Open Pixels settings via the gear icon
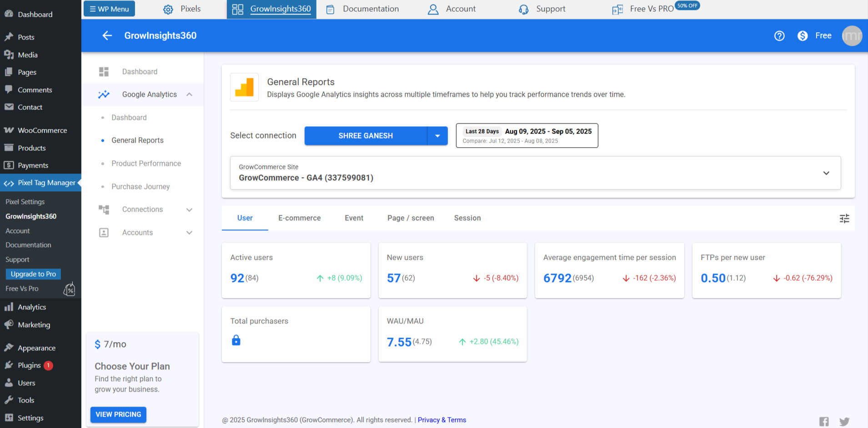Viewport: 868px width, 428px height. (x=168, y=9)
